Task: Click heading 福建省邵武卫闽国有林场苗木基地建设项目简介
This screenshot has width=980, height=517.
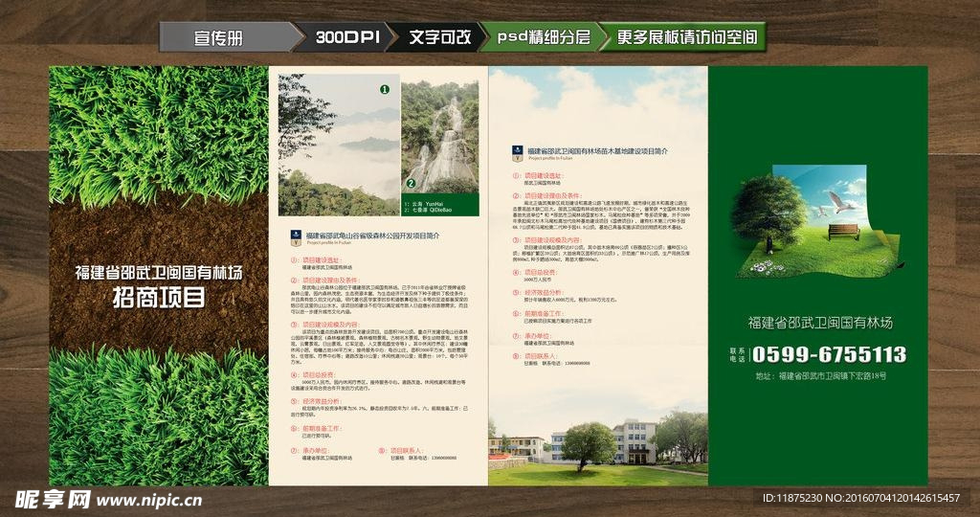Action: 597,151
